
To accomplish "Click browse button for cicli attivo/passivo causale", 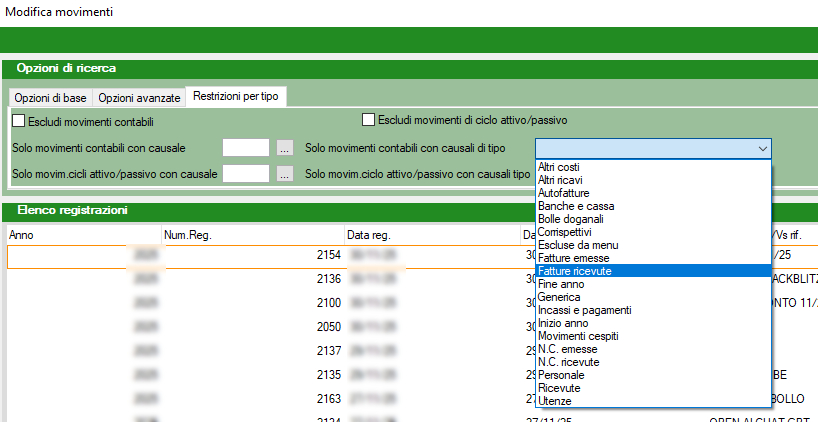I will (x=285, y=174).
